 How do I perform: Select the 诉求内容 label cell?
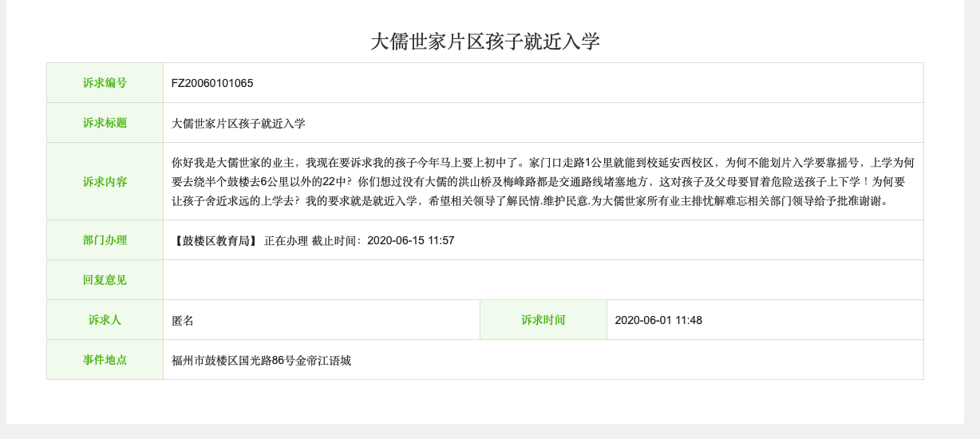pyautogui.click(x=105, y=181)
